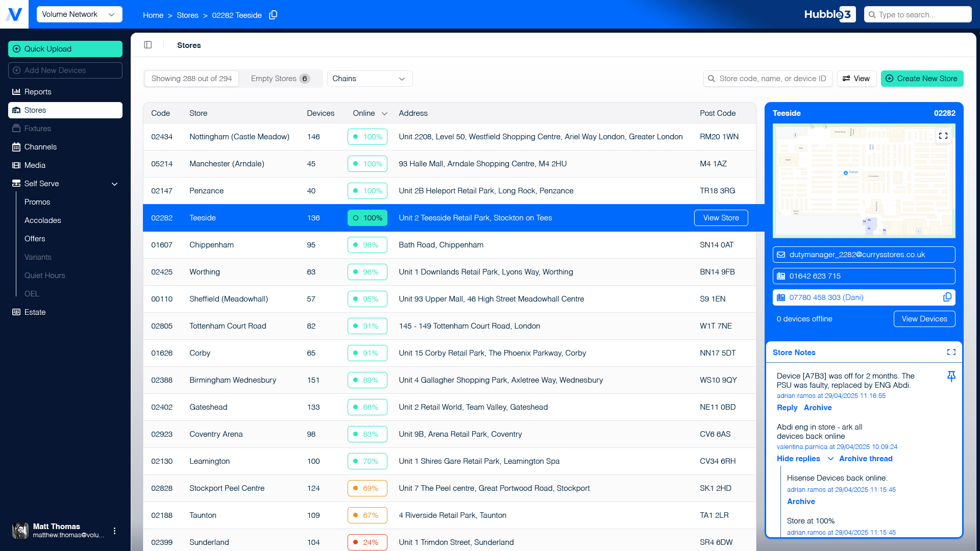The width and height of the screenshot is (980, 551).
Task: Click the Teeside store map thumbnail
Action: click(x=864, y=181)
